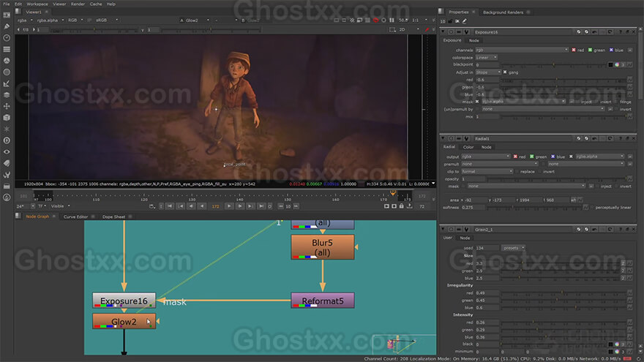Open the Color nodes wheel icon
The image size is (644, 362).
pyautogui.click(x=7, y=61)
